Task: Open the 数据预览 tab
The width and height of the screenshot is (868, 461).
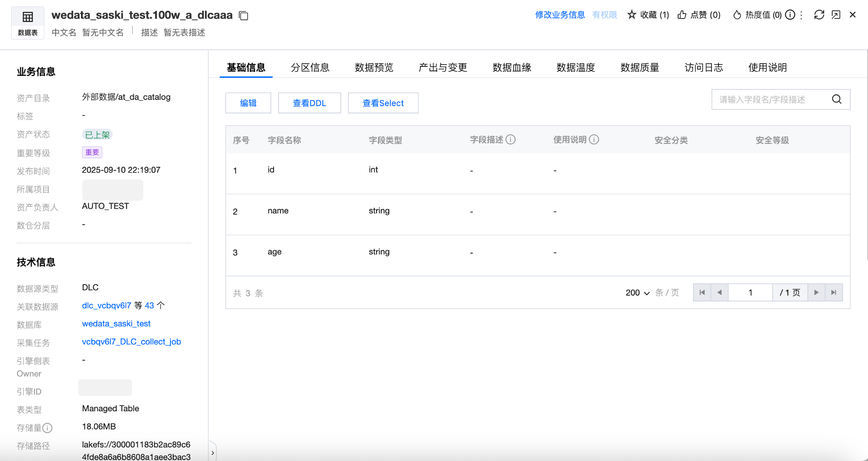Action: click(x=374, y=68)
